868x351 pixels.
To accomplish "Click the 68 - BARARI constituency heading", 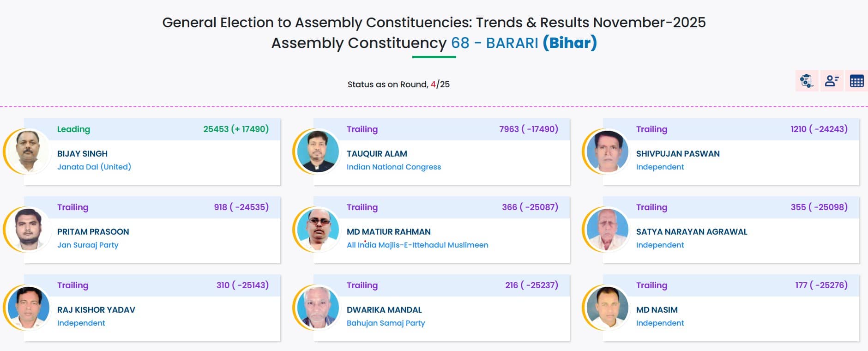I will point(494,43).
